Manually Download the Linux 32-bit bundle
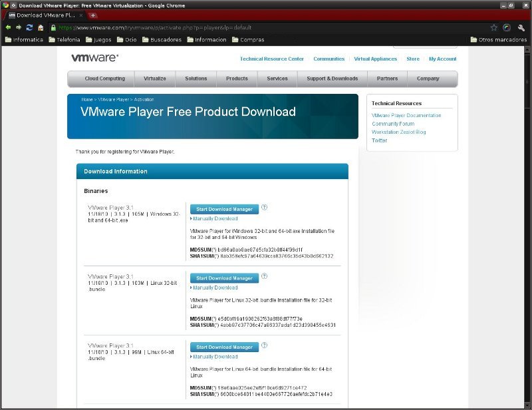Screen dimensions: 532x410 pyautogui.click(x=215, y=288)
